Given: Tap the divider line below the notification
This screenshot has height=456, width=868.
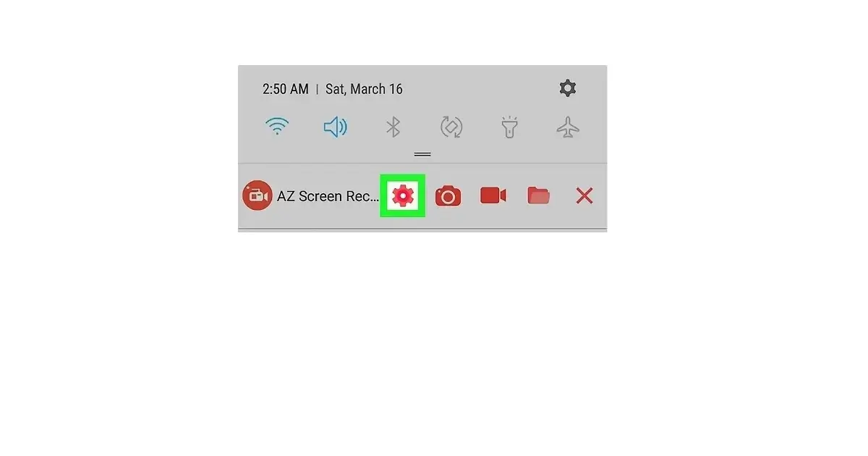Looking at the screenshot, I should [x=422, y=229].
